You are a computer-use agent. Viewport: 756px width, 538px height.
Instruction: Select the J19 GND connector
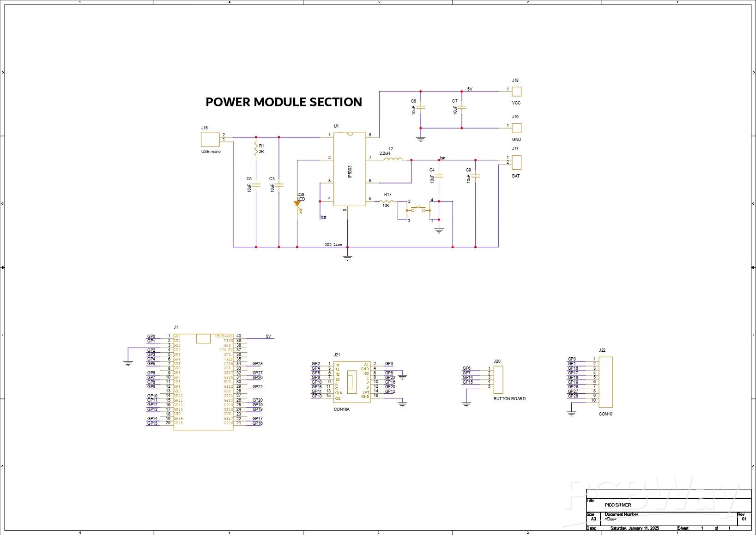tap(516, 128)
